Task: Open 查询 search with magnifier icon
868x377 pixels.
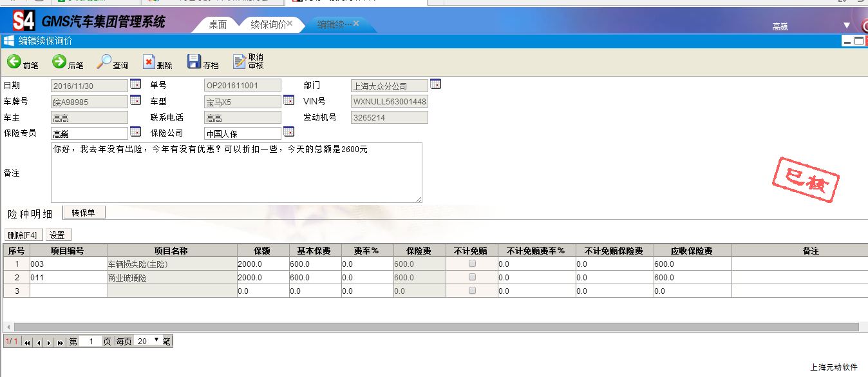Action: tap(104, 62)
